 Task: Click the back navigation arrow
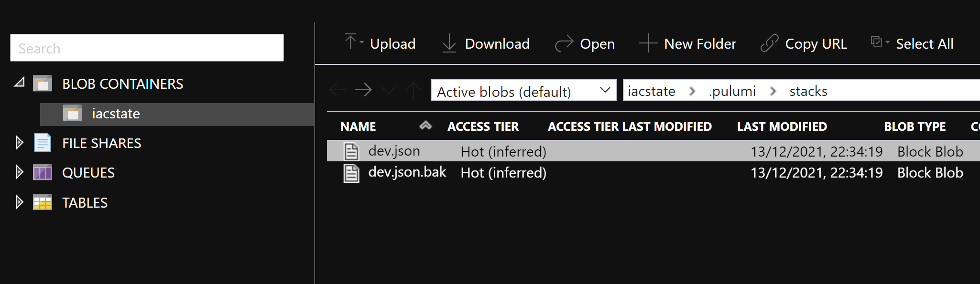click(338, 90)
